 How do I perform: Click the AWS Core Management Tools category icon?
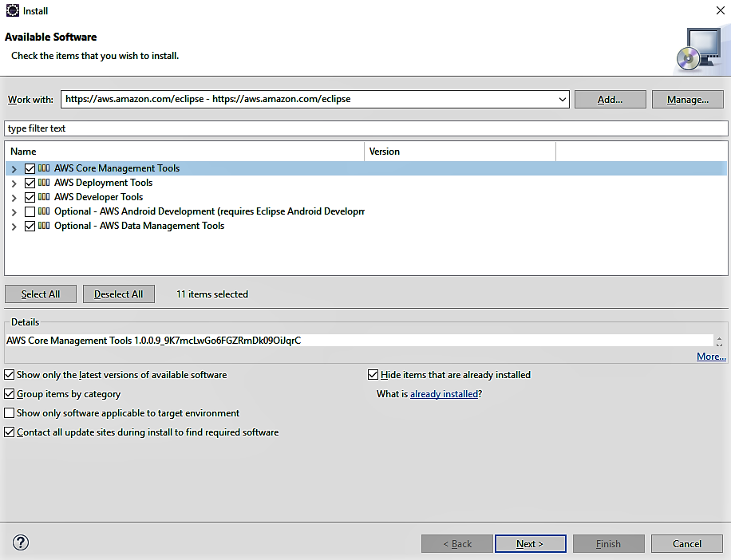coord(44,168)
